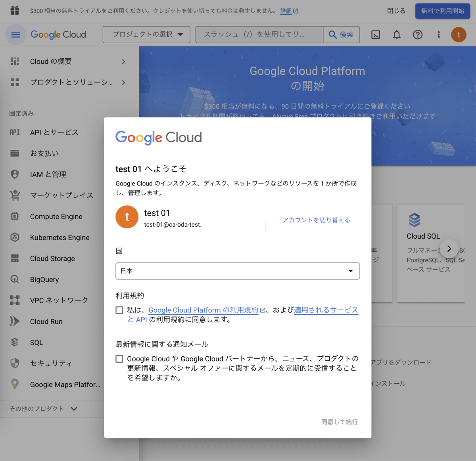Click the SQL layers icon in sidebar
The height and width of the screenshot is (461, 476).
click(x=15, y=342)
